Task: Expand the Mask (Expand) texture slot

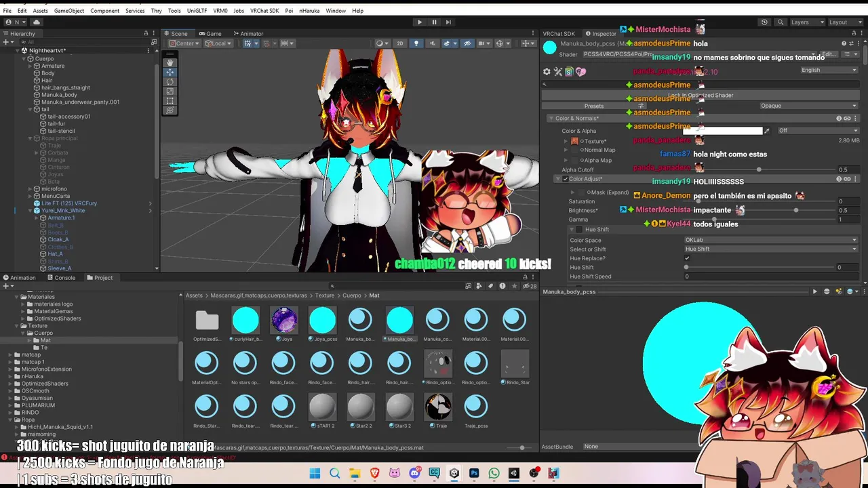Action: (572, 192)
